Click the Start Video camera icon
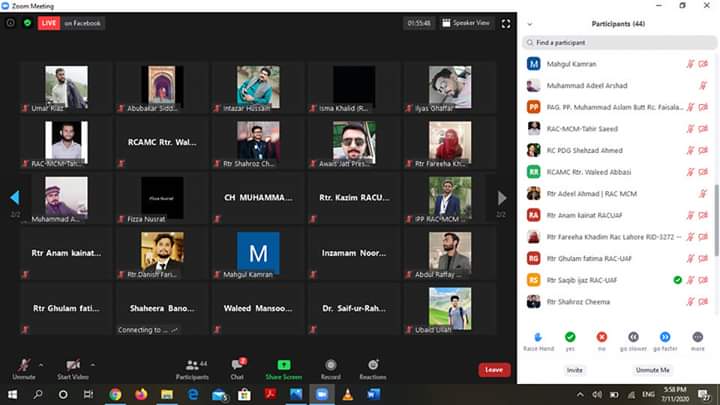 tap(73, 365)
